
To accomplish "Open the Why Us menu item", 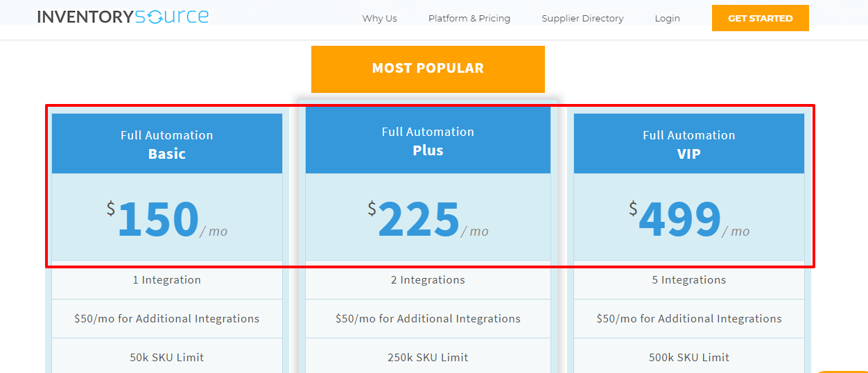I will (379, 19).
